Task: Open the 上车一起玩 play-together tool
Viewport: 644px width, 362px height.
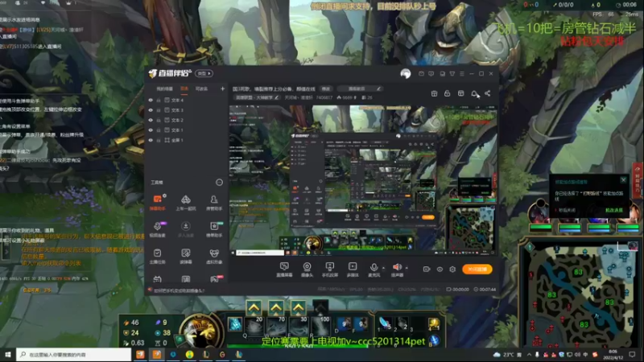Action: point(186,203)
